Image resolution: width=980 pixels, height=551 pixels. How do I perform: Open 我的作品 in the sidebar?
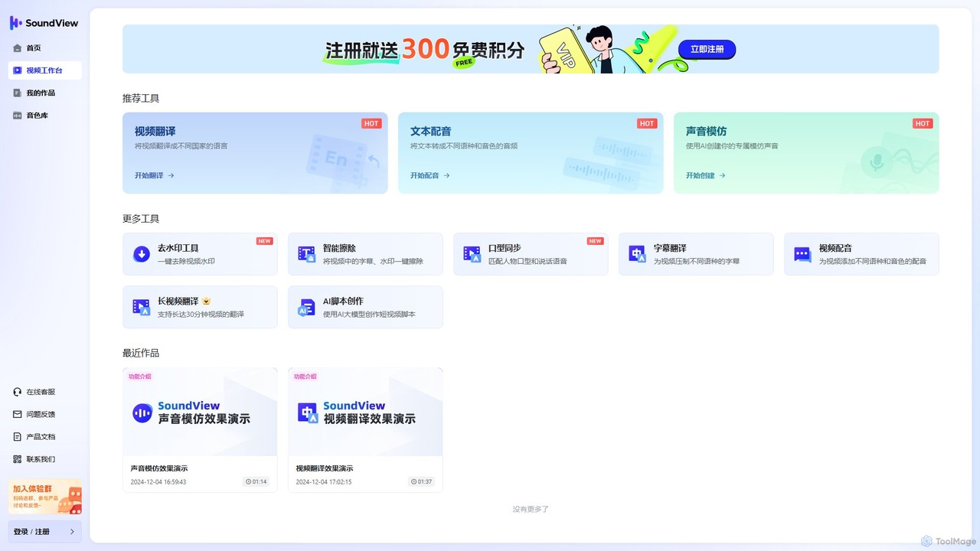pos(44,93)
